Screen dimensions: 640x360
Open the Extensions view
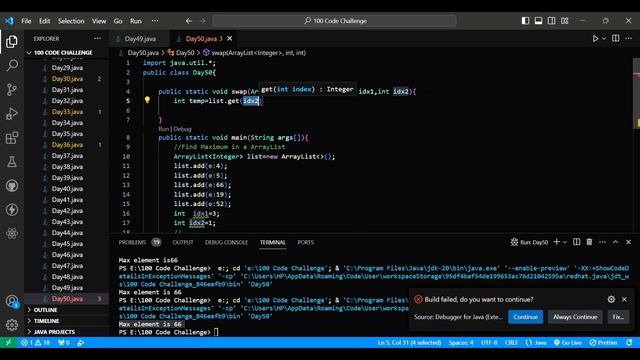[12, 138]
